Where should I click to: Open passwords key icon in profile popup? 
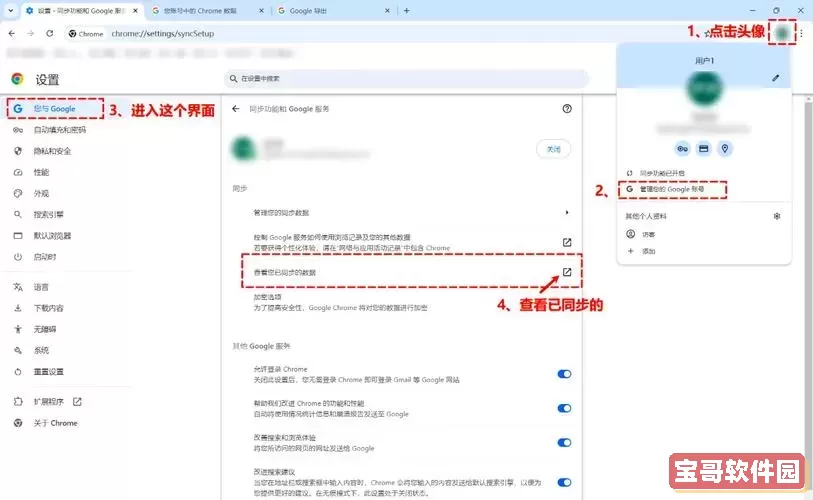click(x=682, y=149)
